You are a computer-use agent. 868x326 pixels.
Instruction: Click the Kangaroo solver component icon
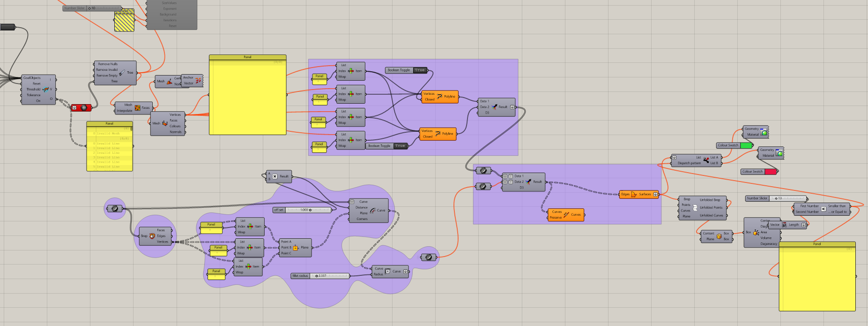(45, 89)
